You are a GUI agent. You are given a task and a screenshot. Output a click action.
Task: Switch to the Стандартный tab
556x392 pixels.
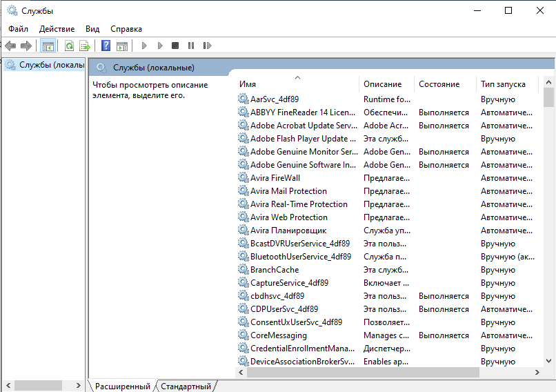[186, 386]
